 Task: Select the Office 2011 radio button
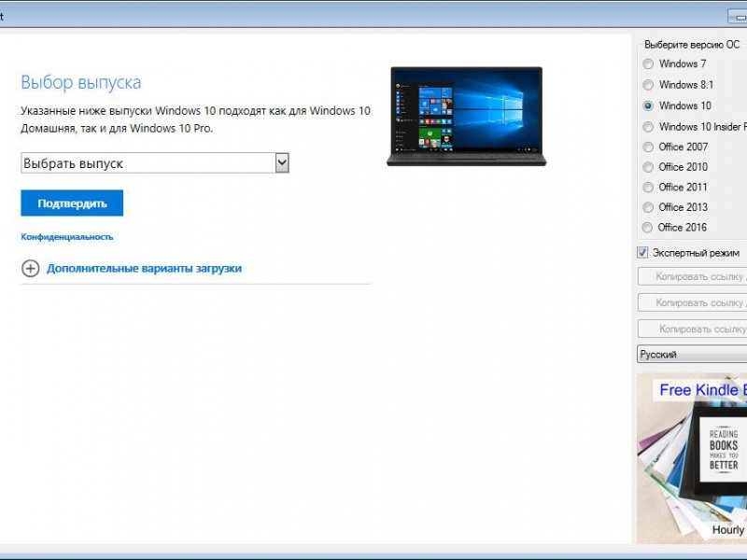648,188
